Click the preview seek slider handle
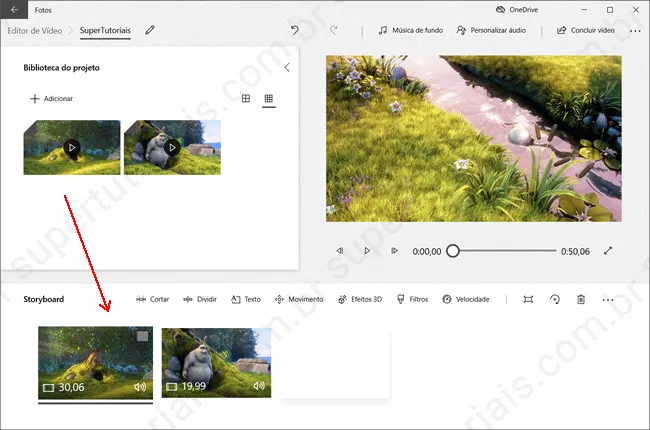The width and height of the screenshot is (650, 430). coord(453,251)
